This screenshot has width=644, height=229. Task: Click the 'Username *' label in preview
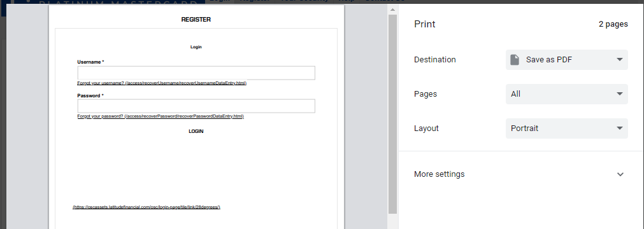pyautogui.click(x=90, y=62)
